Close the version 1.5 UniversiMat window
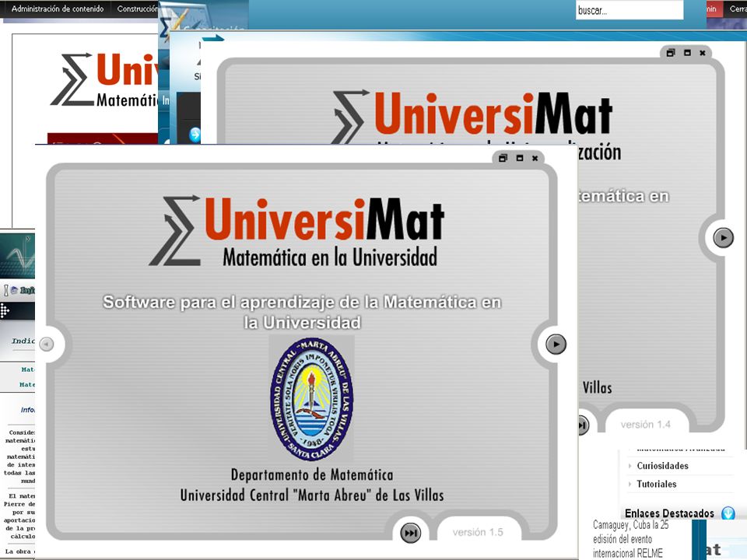This screenshot has width=747, height=560. (x=535, y=159)
